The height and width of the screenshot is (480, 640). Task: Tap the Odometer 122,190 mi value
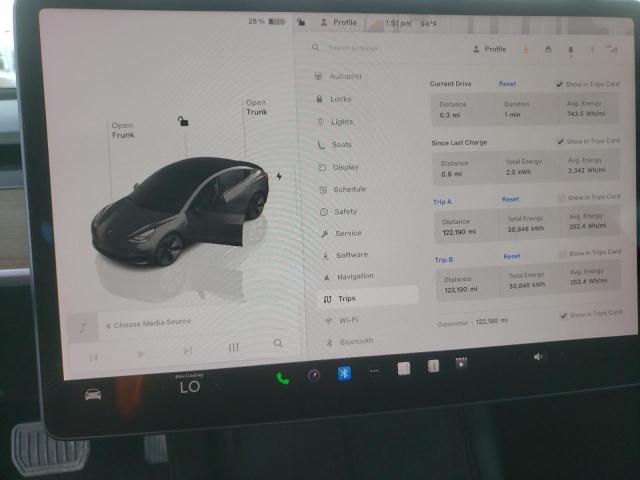pos(491,321)
